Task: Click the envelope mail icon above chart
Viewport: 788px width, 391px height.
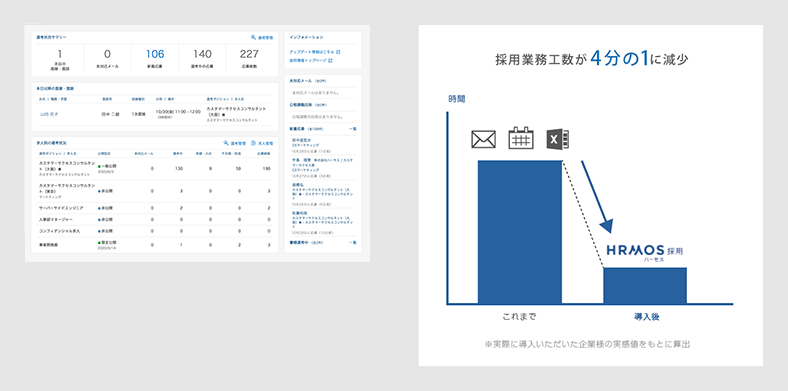Action: (x=483, y=139)
